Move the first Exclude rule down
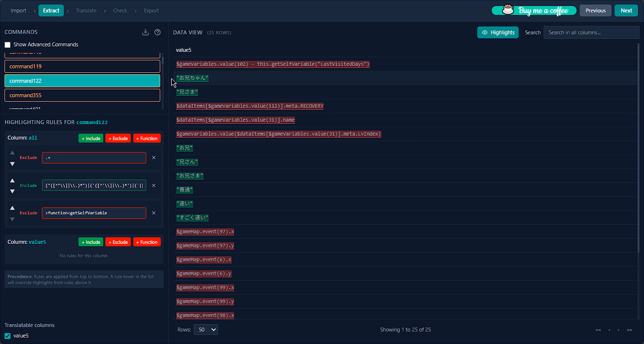 12,164
